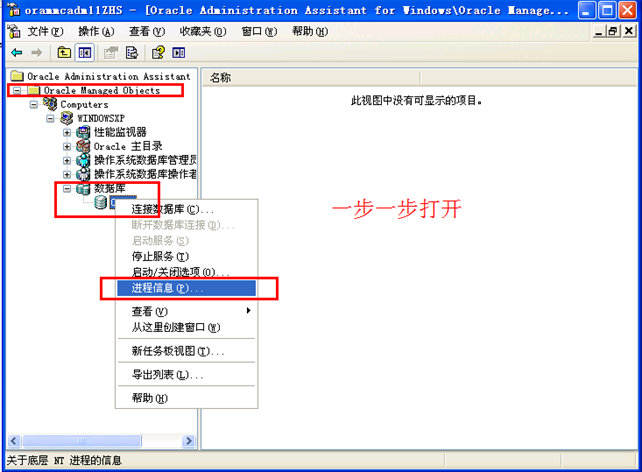Click the Back arrow toolbar icon

[17, 52]
